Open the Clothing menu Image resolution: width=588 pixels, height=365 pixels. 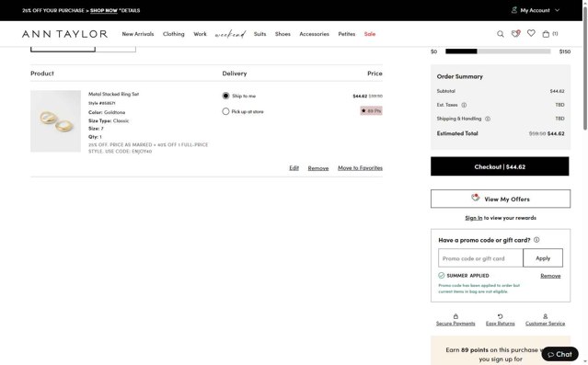(174, 34)
